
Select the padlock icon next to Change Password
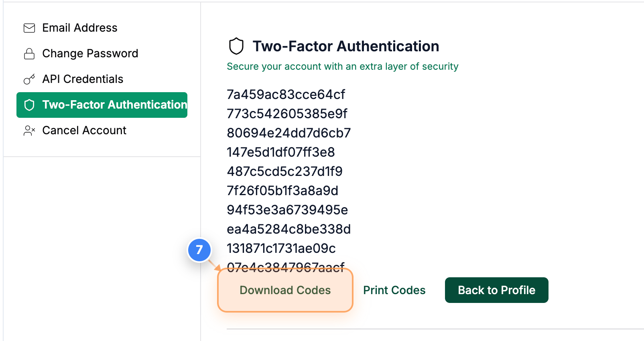pyautogui.click(x=29, y=53)
